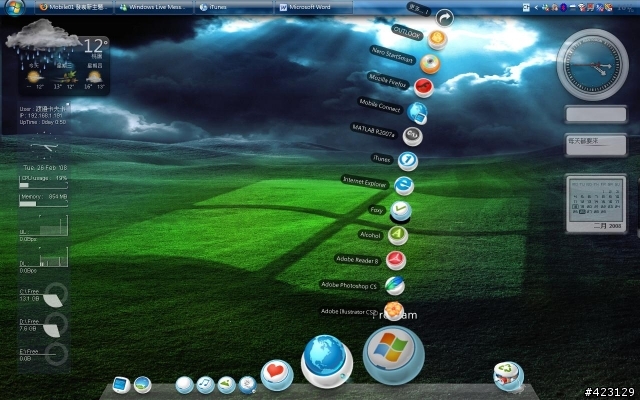Viewport: 640px width, 400px height.
Task: Click the curved arrow icon atop launcher
Action: 444,18
